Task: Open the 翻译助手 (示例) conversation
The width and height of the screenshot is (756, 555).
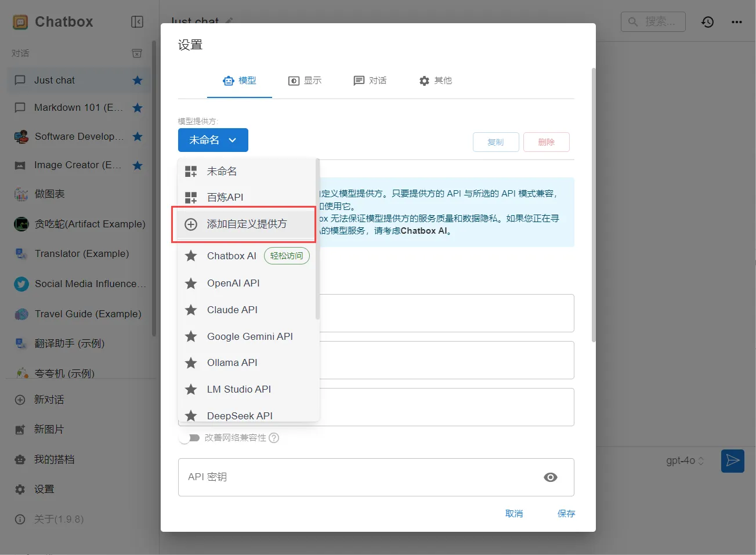Action: coord(79,343)
